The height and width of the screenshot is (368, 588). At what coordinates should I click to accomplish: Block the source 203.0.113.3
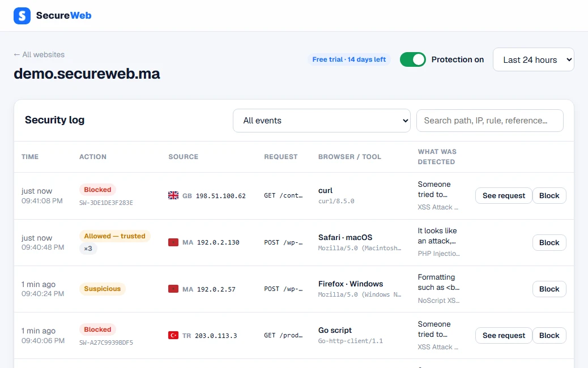tap(549, 335)
